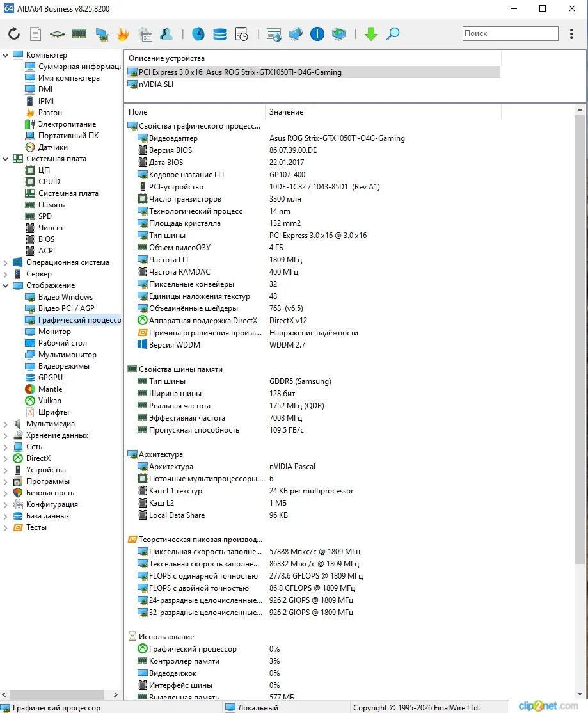Click the Описание устройства header
The image size is (588, 713).
tap(313, 58)
